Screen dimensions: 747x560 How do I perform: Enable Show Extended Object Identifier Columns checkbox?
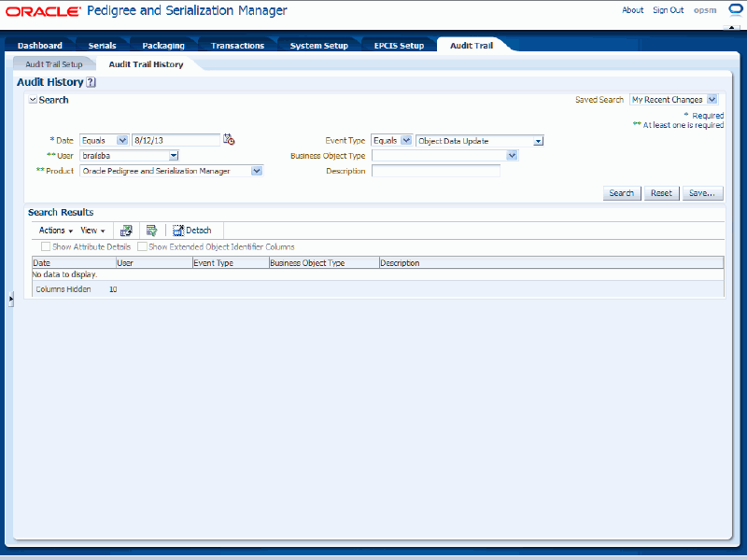pos(142,246)
